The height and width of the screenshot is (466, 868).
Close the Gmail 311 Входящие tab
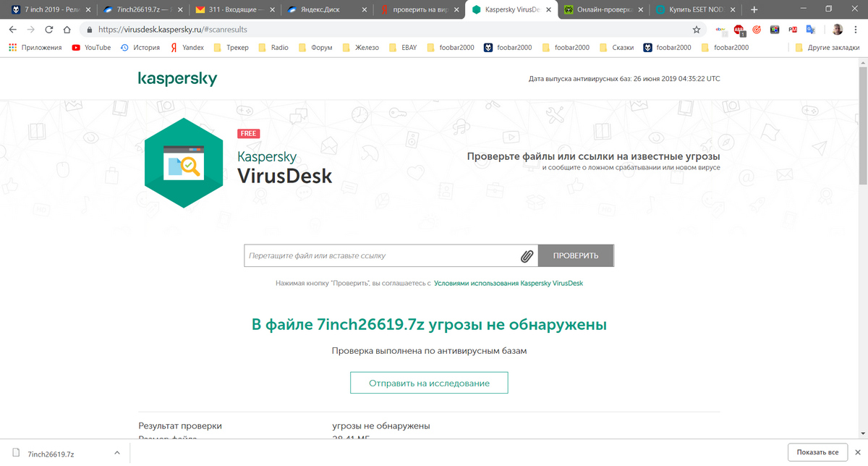[x=272, y=10]
